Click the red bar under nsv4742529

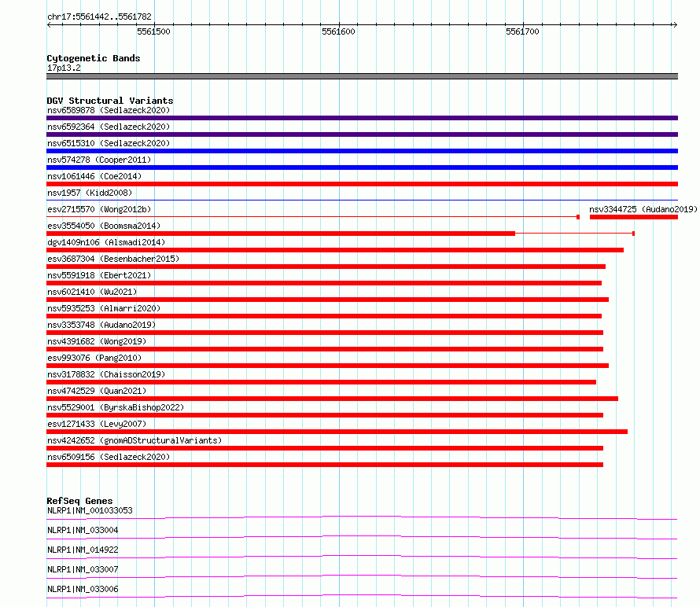pyautogui.click(x=332, y=399)
